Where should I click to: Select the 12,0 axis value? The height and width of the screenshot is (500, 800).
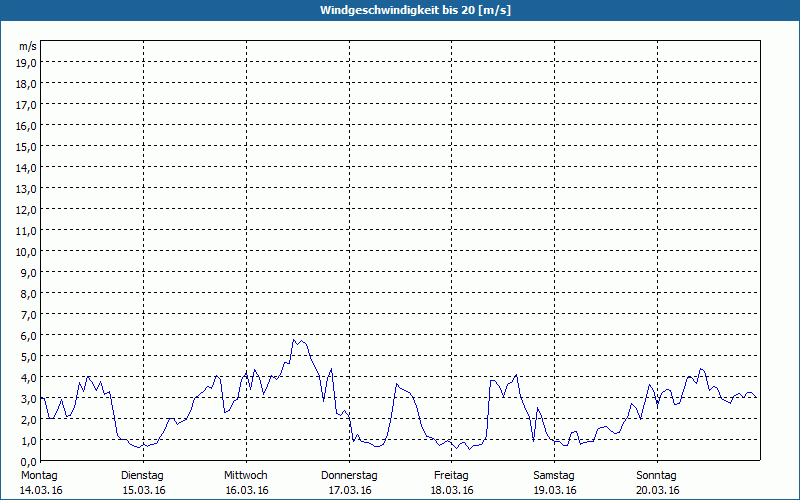click(27, 210)
